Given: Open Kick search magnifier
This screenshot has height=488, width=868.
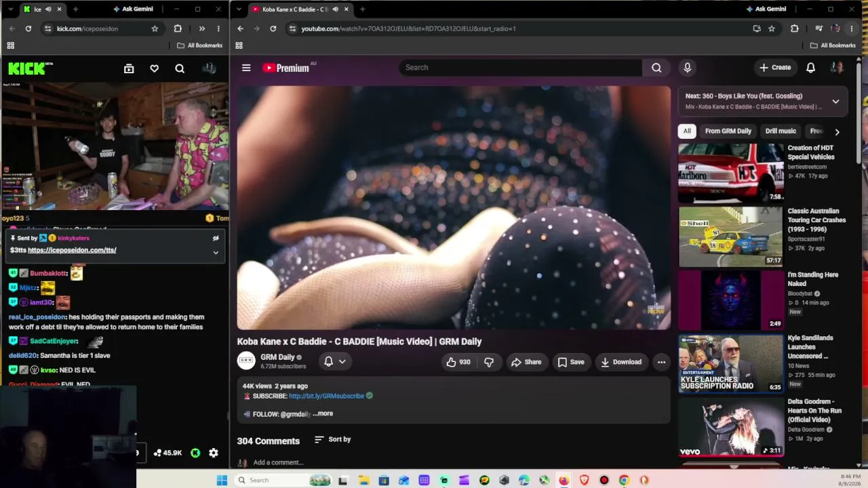Looking at the screenshot, I should tap(180, 68).
